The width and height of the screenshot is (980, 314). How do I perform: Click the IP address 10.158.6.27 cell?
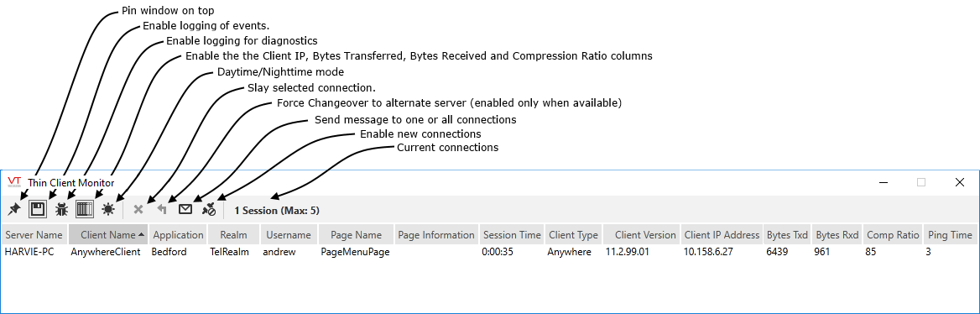pos(709,252)
